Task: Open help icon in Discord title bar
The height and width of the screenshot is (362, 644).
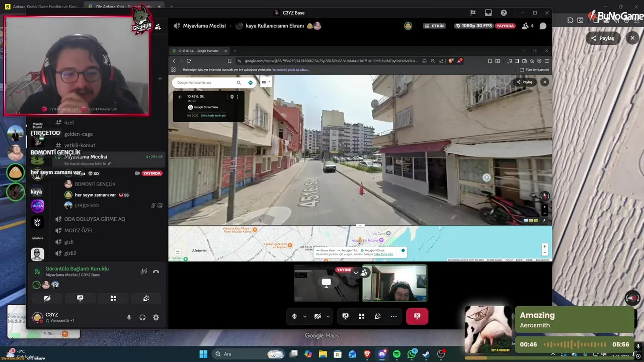Action: tap(504, 13)
